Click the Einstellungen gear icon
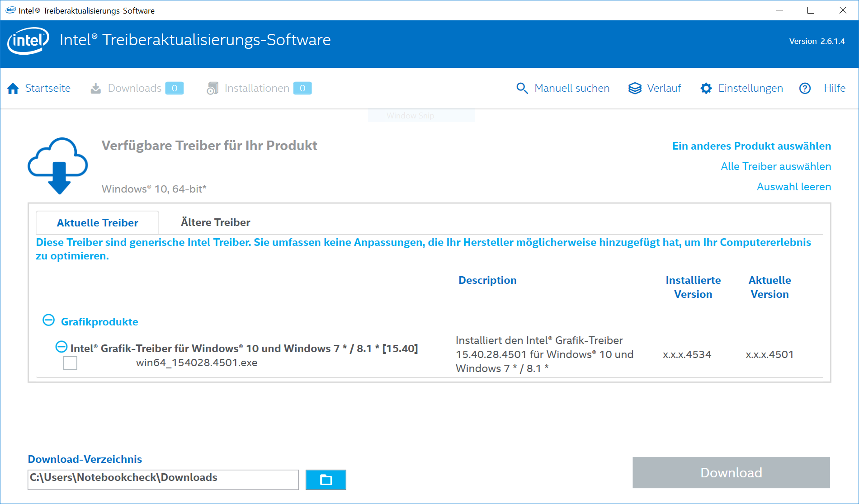 click(x=706, y=89)
